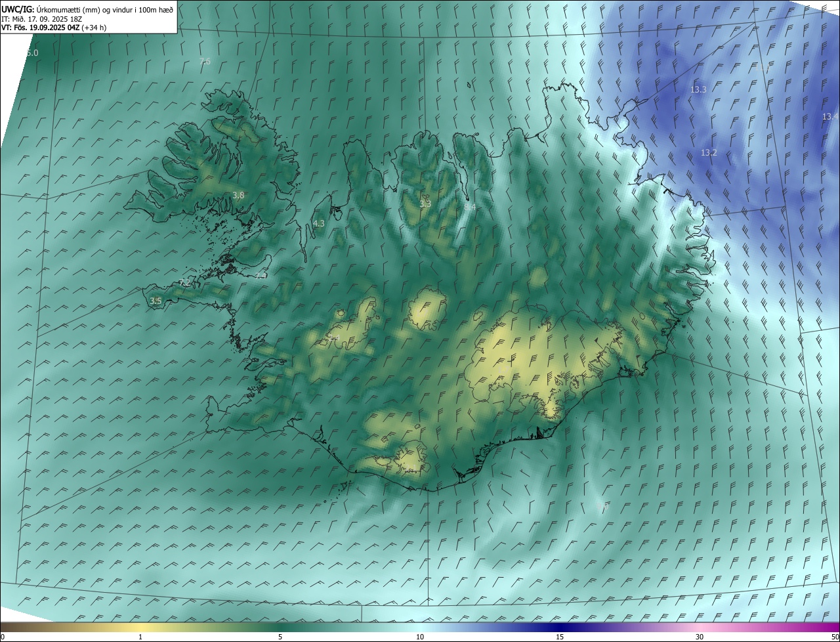This screenshot has height=642, width=840.
Task: Click the color scale label 1
Action: [x=140, y=637]
